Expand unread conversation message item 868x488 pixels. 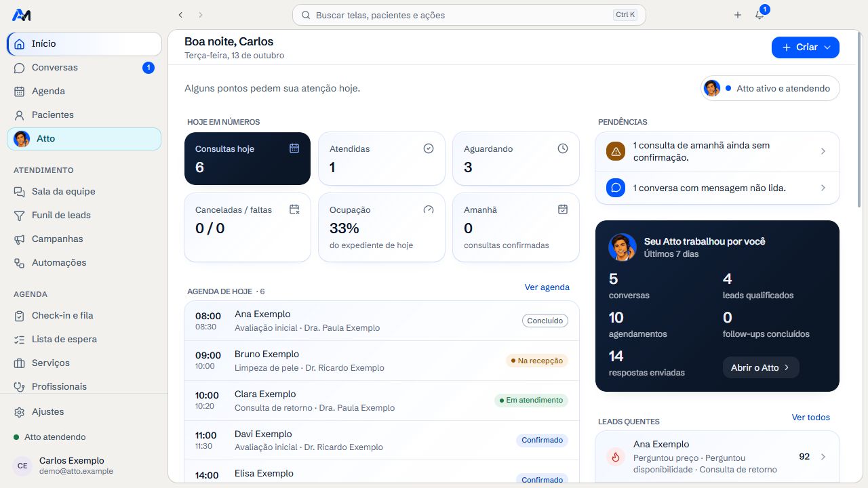[717, 188]
